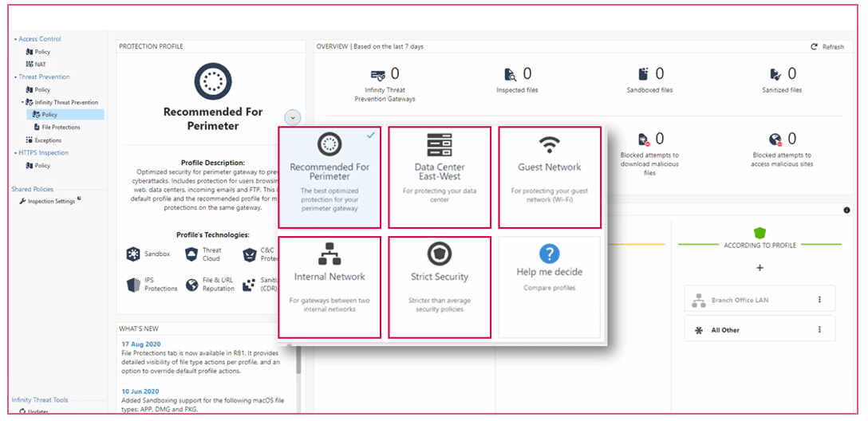Click the Sanitization (CDR) icon
Image resolution: width=868 pixels, height=421 pixels.
coord(250,285)
